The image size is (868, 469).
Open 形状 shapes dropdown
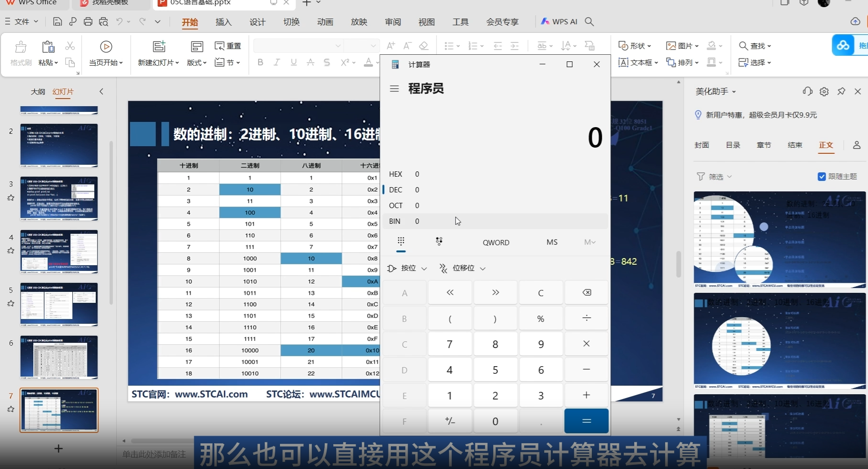pos(635,46)
